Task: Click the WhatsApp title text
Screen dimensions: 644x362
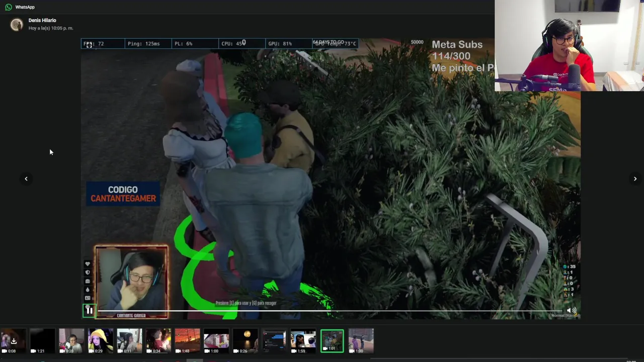Action: (25, 7)
